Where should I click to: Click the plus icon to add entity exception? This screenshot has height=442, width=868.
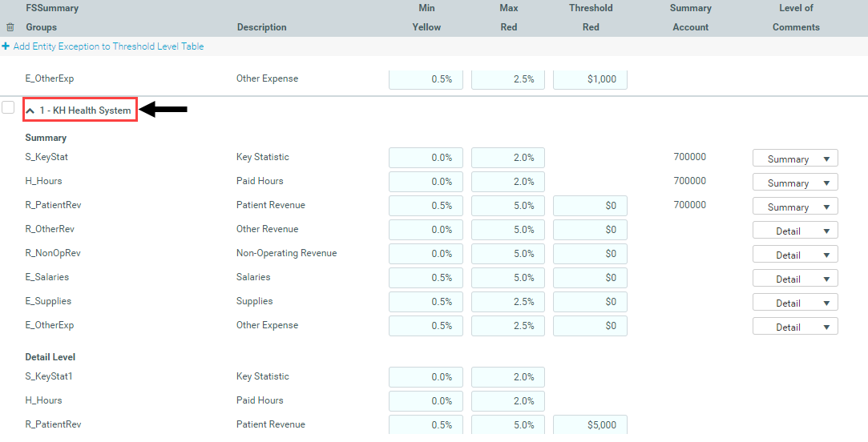pyautogui.click(x=6, y=46)
